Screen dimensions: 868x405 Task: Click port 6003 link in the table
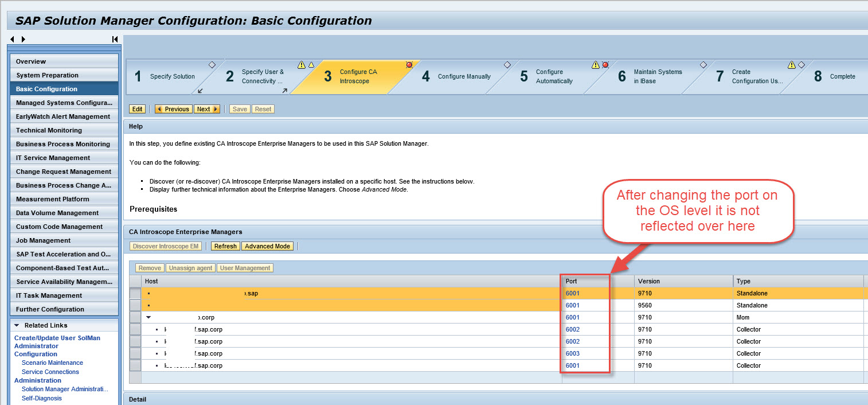click(x=573, y=353)
